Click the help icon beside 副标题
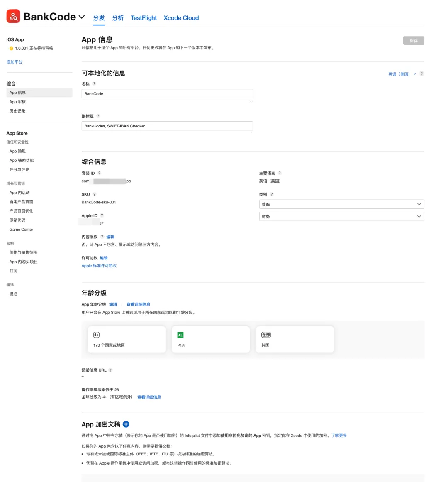The width and height of the screenshot is (448, 482). point(98,116)
